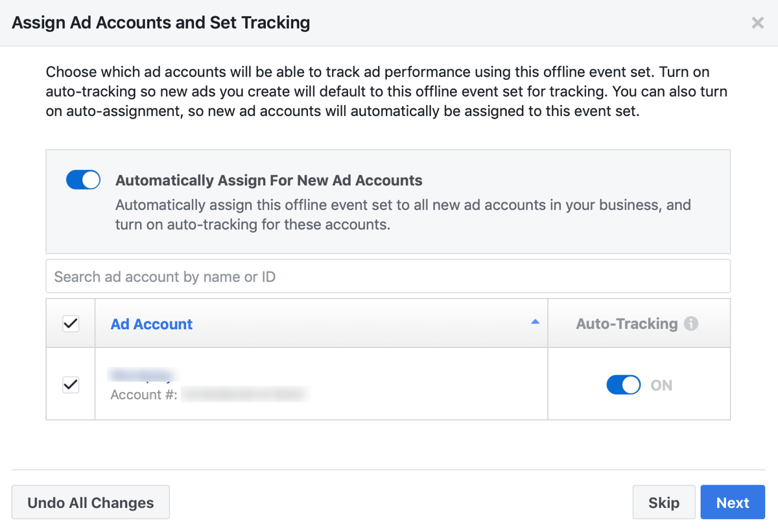This screenshot has height=532, width=778.
Task: Toggle Automatically Assign For New Ad Accounts switch
Action: coord(83,180)
